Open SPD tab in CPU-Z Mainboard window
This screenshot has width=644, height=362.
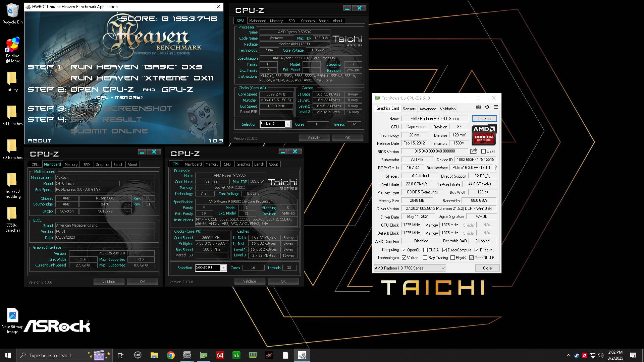point(87,165)
